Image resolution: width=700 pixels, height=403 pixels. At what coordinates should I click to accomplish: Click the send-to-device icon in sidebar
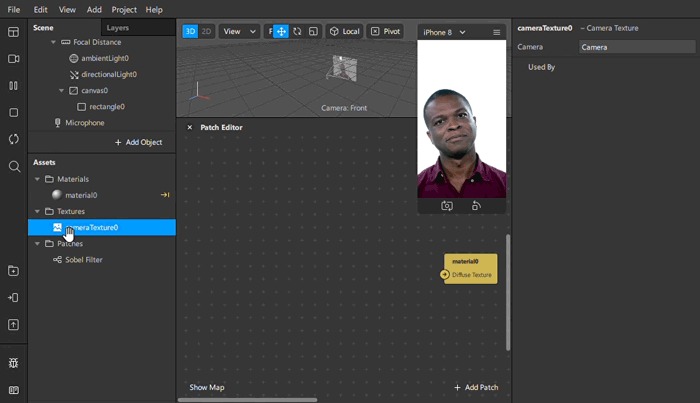tap(13, 298)
